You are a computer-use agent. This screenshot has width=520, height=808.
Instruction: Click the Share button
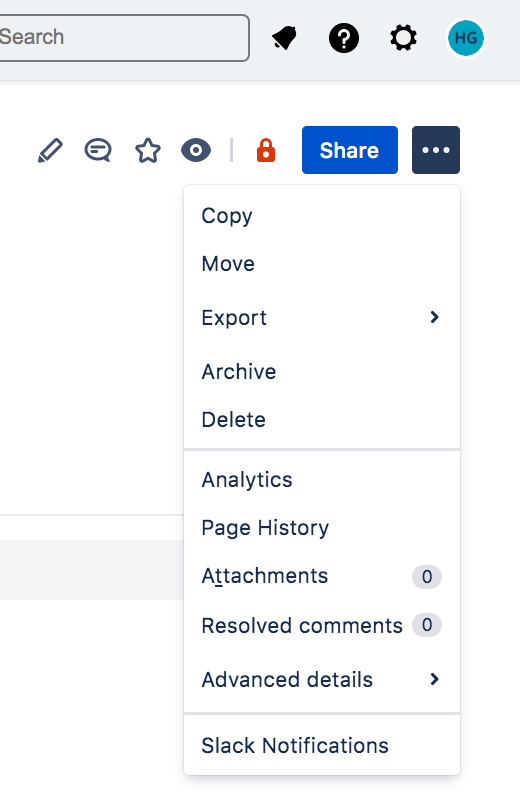[350, 150]
